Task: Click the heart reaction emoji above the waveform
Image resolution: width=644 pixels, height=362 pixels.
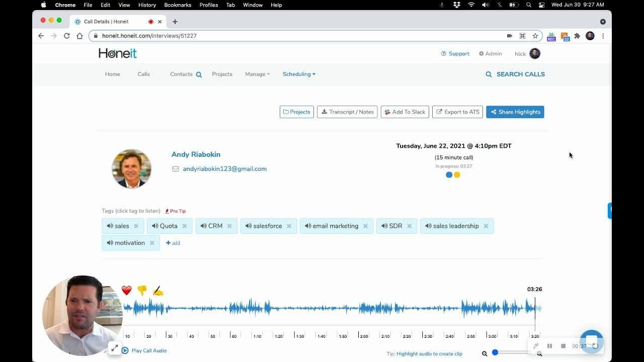Action: (126, 291)
